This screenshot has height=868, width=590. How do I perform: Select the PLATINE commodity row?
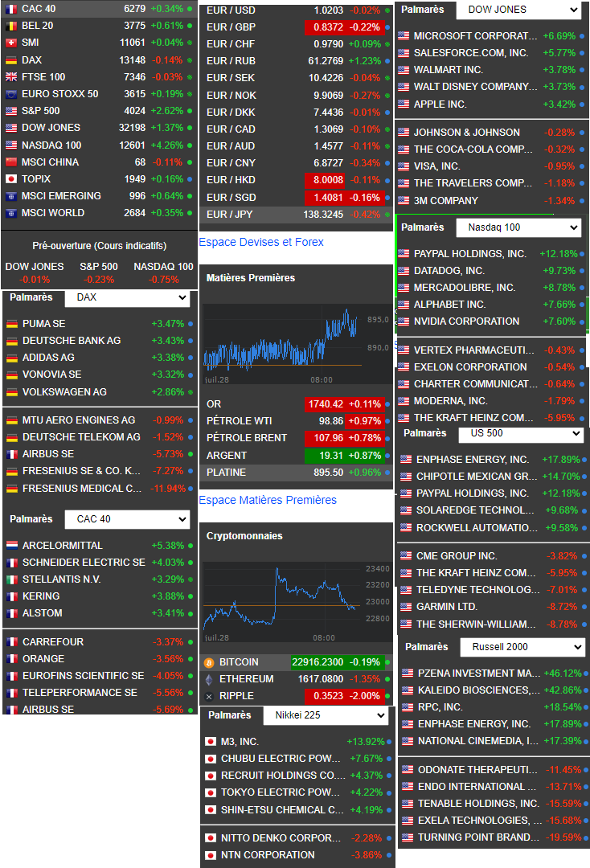pyautogui.click(x=296, y=473)
